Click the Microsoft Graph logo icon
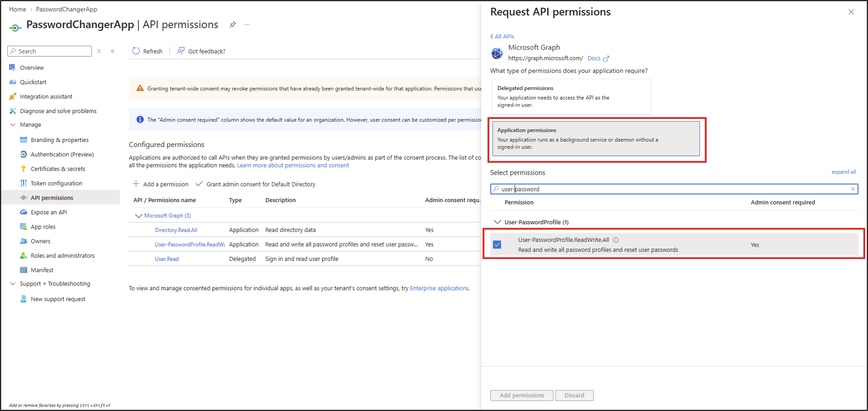The height and width of the screenshot is (411, 868). click(x=497, y=53)
